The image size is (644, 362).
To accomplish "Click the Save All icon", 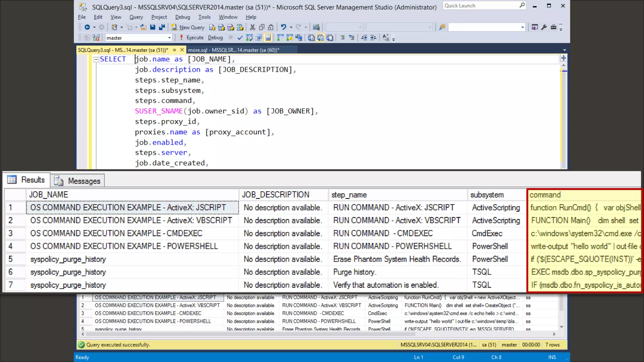I will tap(162, 27).
